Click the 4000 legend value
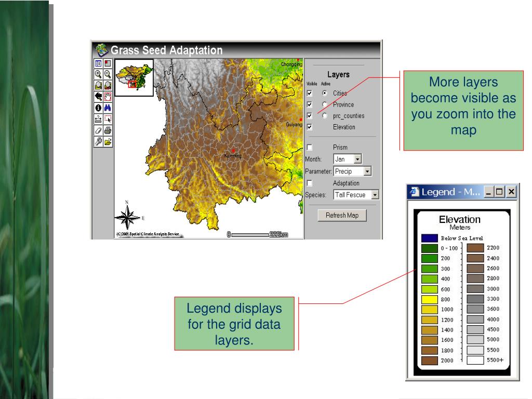532x399 pixels. click(493, 320)
